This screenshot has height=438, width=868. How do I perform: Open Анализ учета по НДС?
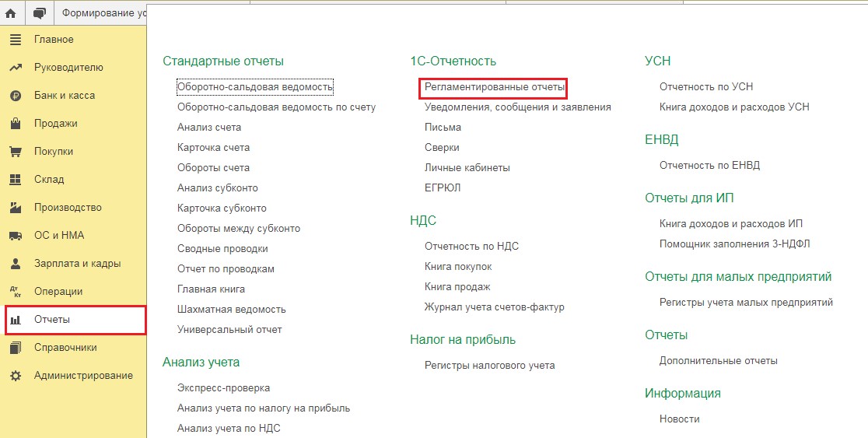(x=229, y=428)
